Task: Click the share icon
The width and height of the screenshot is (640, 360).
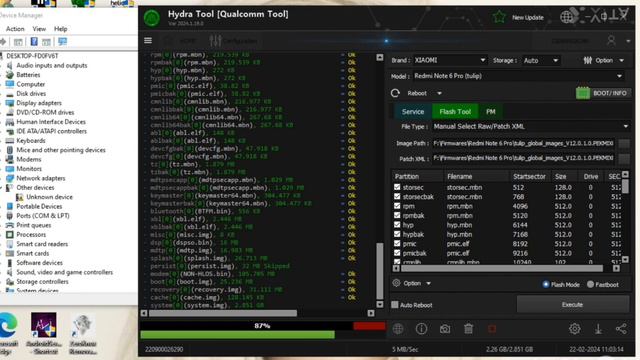Action: click(621, 329)
